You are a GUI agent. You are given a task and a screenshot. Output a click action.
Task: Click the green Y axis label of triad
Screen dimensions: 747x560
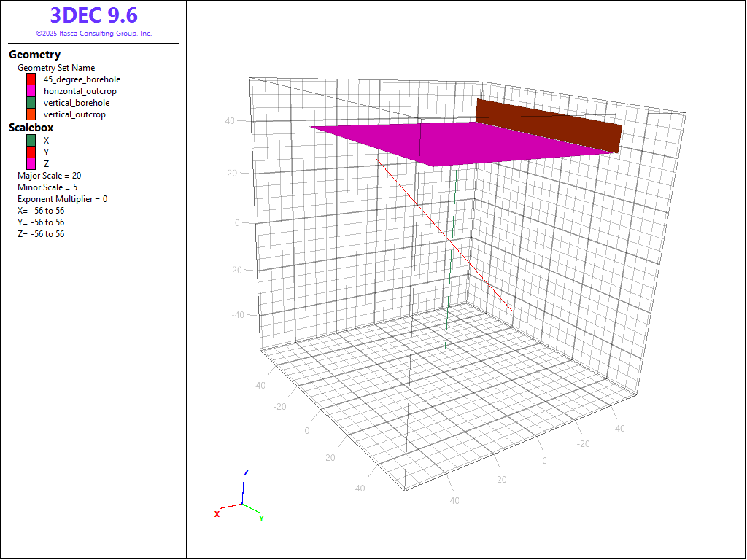click(261, 518)
